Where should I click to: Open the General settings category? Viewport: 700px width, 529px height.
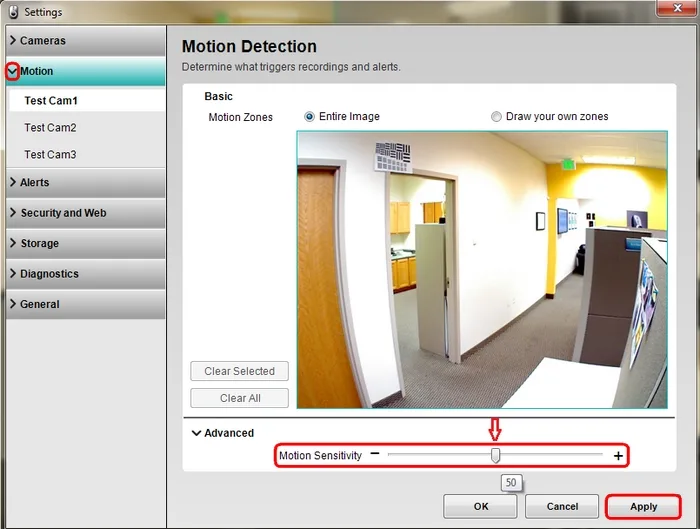(86, 304)
